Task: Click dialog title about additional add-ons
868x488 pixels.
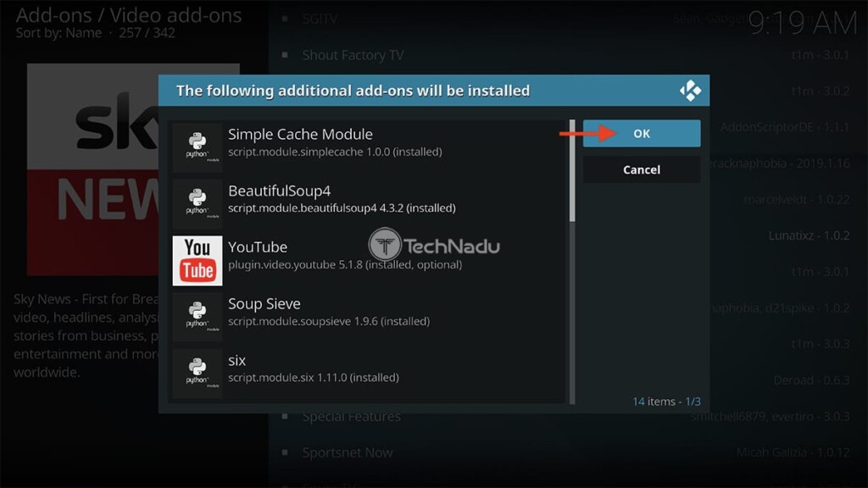Action: (x=353, y=91)
